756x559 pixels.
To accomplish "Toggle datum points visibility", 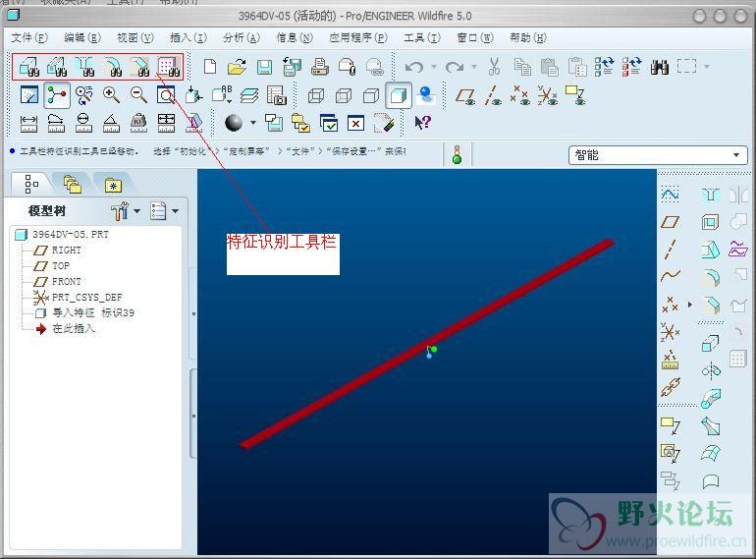I will 520,95.
